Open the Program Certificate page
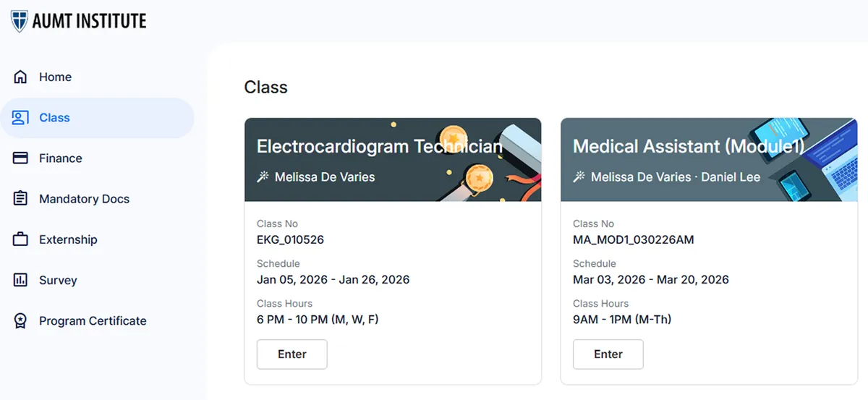 pyautogui.click(x=93, y=321)
